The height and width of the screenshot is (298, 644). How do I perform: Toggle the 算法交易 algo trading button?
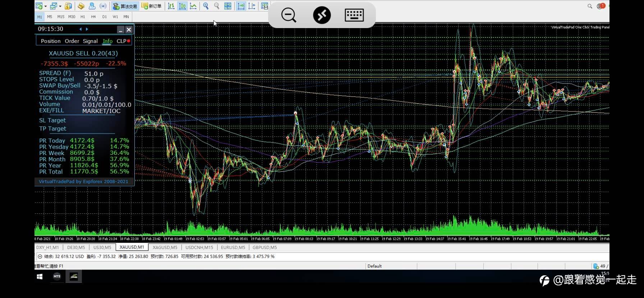(x=125, y=6)
